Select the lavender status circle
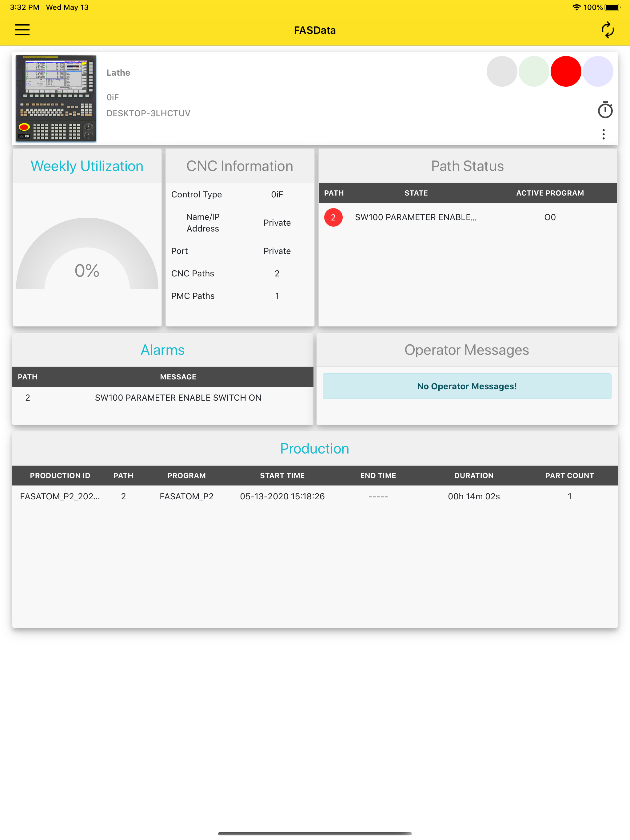Screen dimensions: 630x840 (597, 71)
